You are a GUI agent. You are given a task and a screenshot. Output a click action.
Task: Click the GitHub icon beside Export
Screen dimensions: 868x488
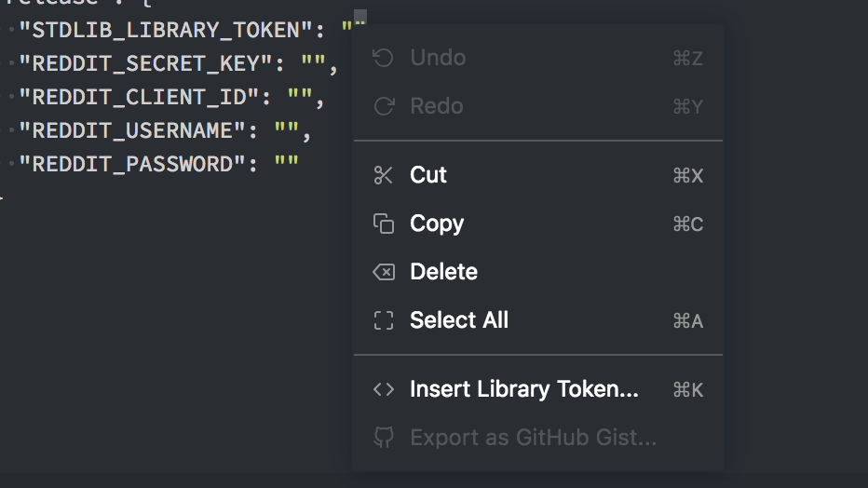tap(383, 438)
